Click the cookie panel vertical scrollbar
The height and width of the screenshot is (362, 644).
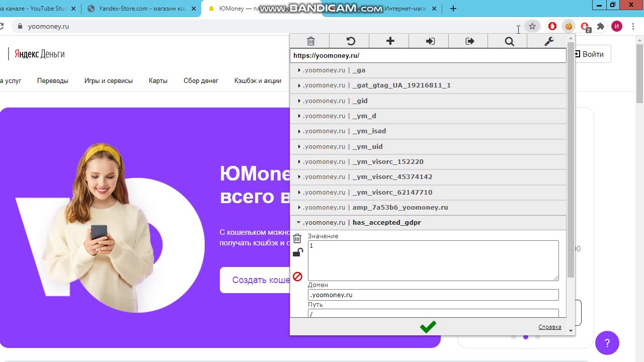571,160
